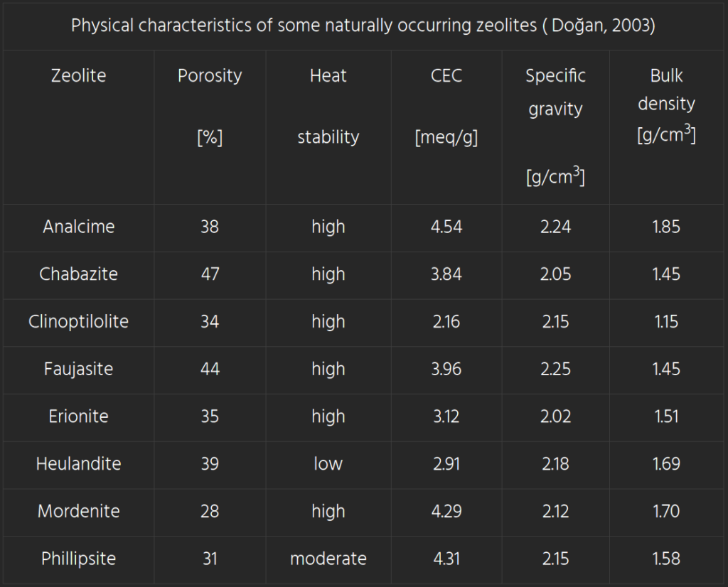The width and height of the screenshot is (728, 587).
Task: Click the Mordenite name cell
Action: [78, 511]
